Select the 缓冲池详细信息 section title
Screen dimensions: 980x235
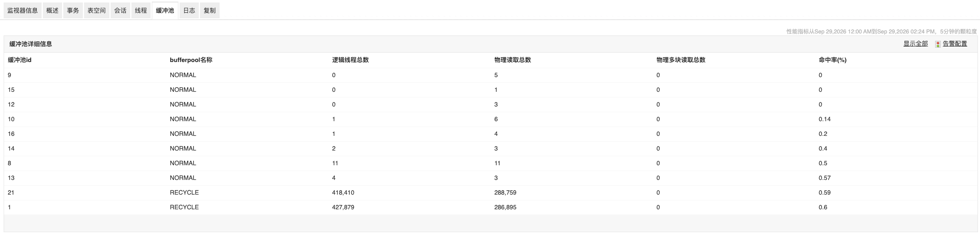tap(31, 44)
